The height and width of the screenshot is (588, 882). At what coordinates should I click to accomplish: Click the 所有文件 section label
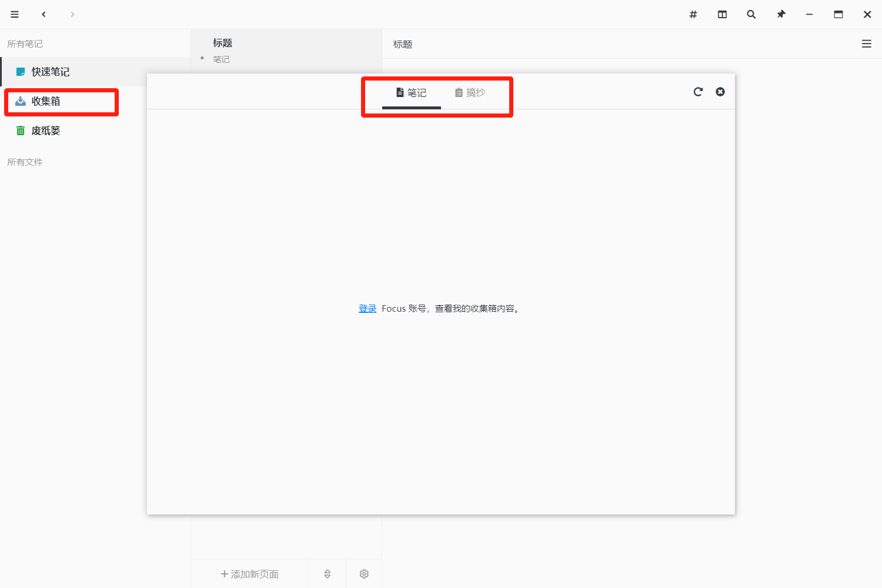pos(25,162)
